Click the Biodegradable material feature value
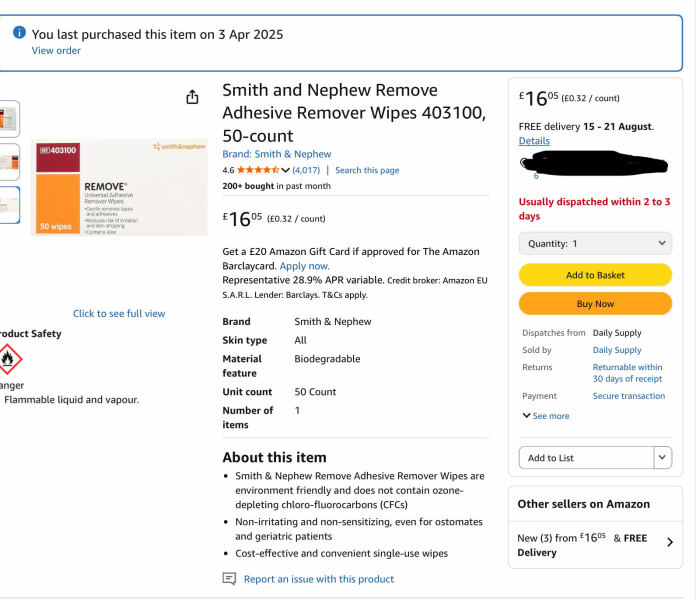Image resolution: width=696 pixels, height=600 pixels. [x=327, y=359]
